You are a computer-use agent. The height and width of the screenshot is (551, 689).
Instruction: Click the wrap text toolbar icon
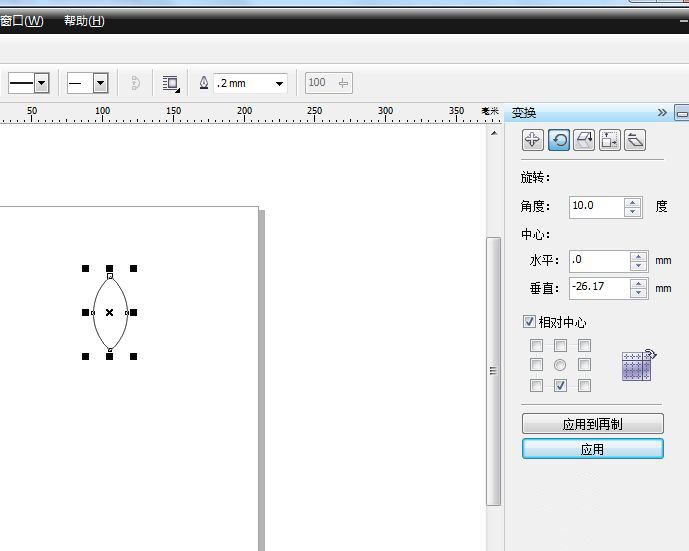171,83
